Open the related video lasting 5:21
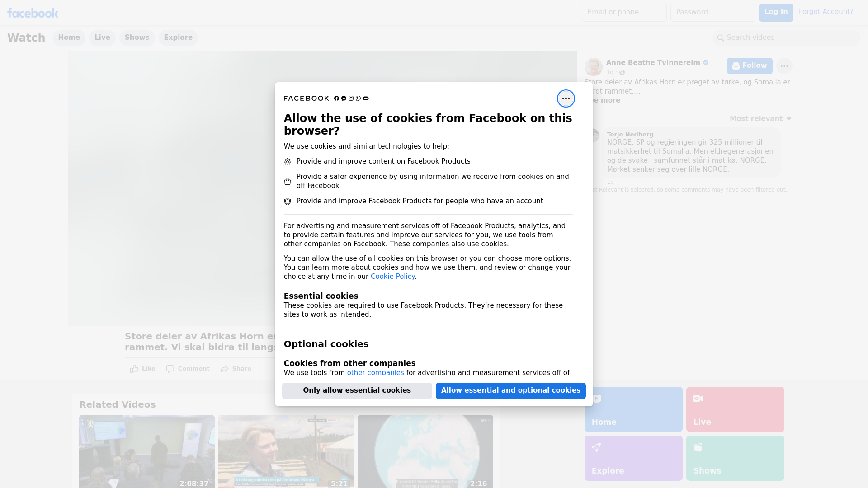 point(286,451)
